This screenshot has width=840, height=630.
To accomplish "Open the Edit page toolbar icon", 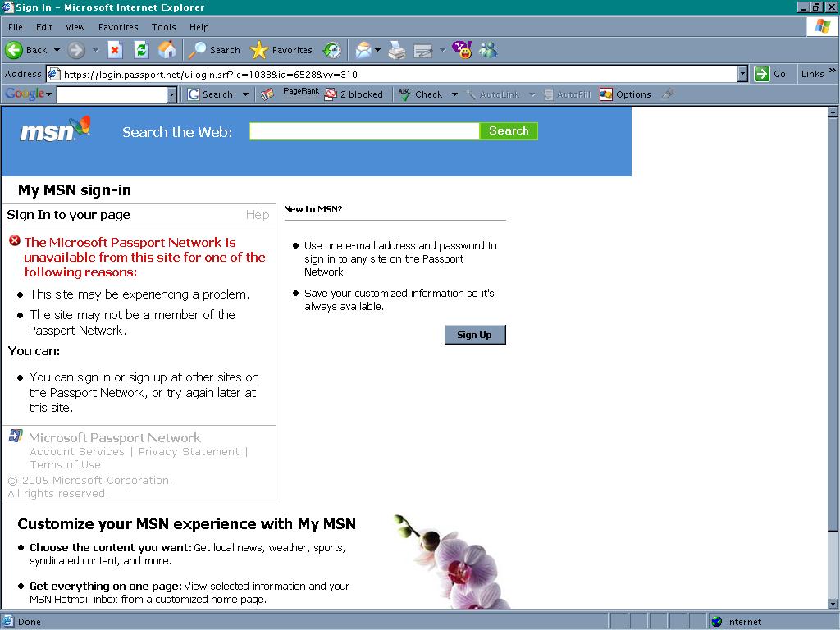I will coord(422,51).
